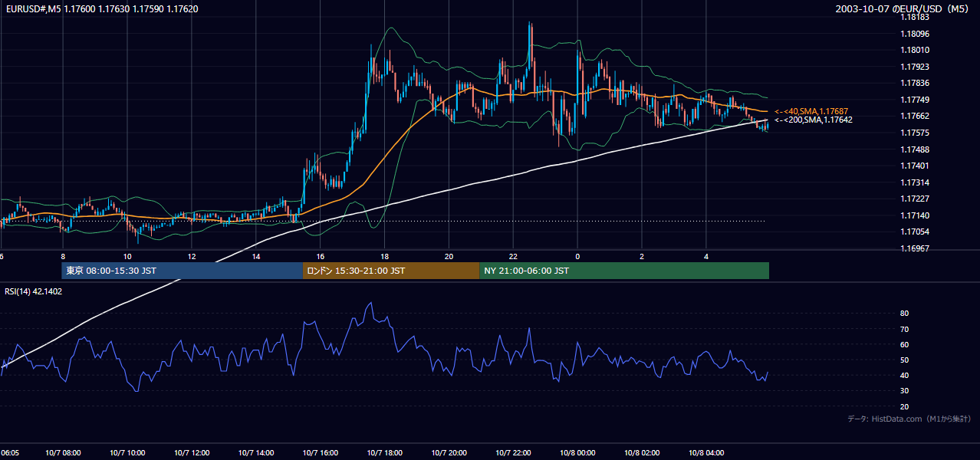The image size is (980, 460).
Task: Click RSI scale value 50
Action: tap(904, 360)
